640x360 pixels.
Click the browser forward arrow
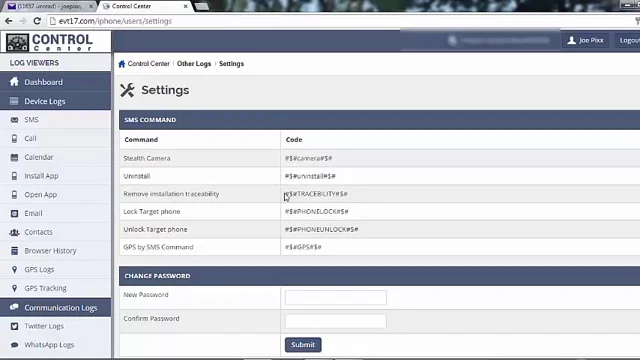tap(22, 21)
